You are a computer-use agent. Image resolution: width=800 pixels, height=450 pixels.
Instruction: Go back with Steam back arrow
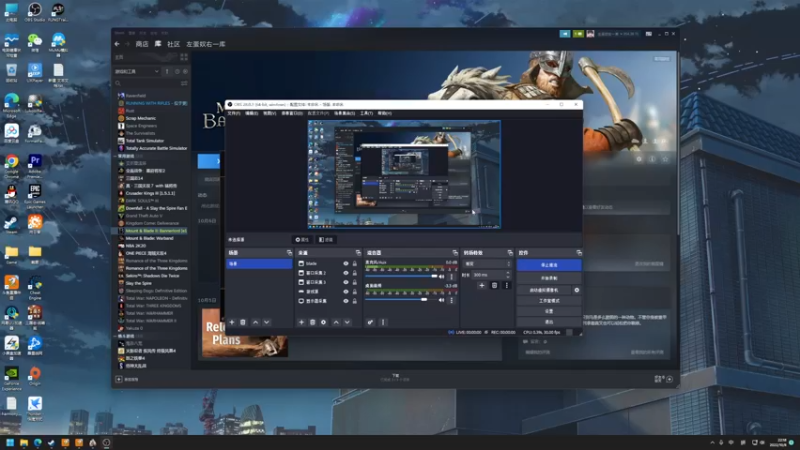pos(117,44)
